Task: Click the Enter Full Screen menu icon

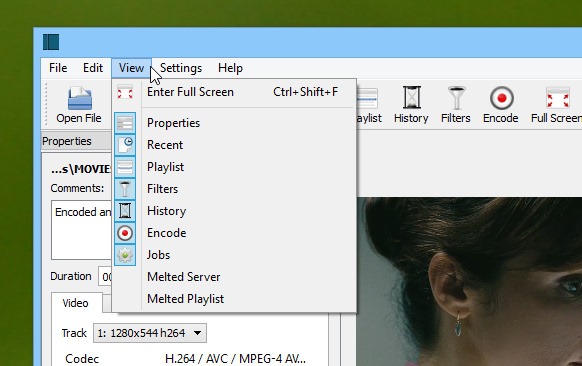Action: 125,92
